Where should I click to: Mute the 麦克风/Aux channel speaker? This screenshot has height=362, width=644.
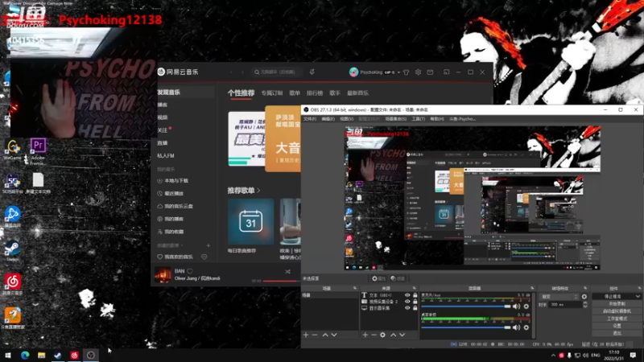coord(516,306)
